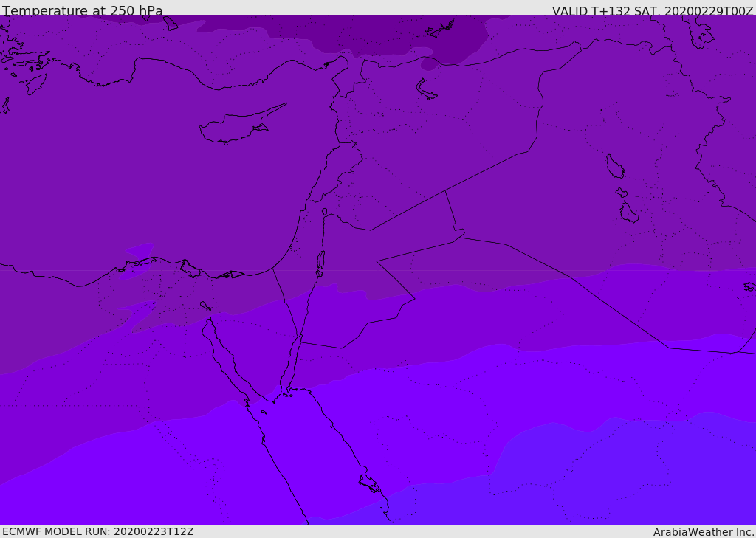Screen dimensions: 756x538
Task: Click the 'ArabiaWeather Inc' credit text
Action: (704, 532)
